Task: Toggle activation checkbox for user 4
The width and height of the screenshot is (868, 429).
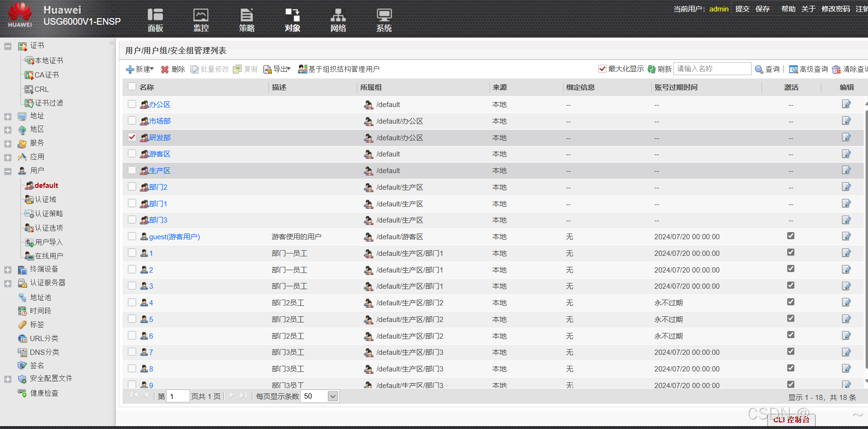Action: click(x=791, y=302)
